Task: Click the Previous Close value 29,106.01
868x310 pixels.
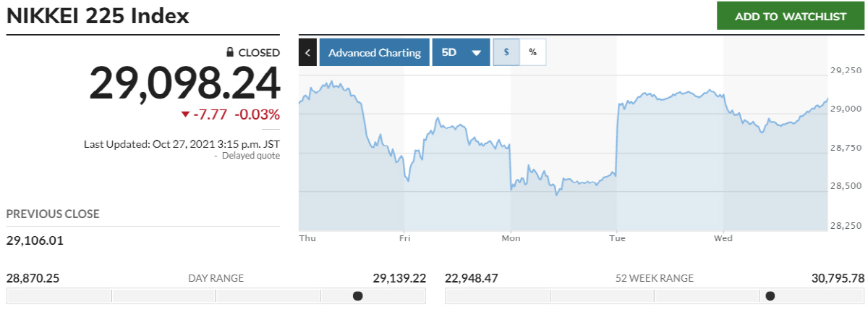Action: [x=35, y=240]
